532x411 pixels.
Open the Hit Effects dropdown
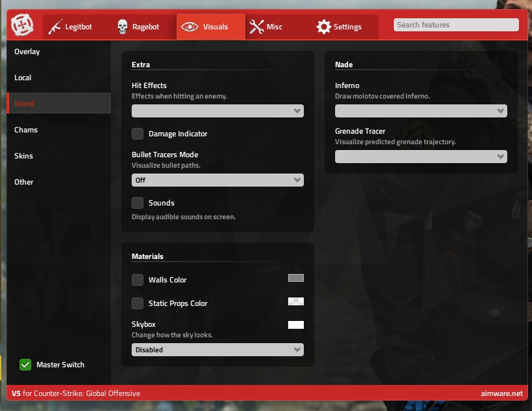(x=217, y=111)
